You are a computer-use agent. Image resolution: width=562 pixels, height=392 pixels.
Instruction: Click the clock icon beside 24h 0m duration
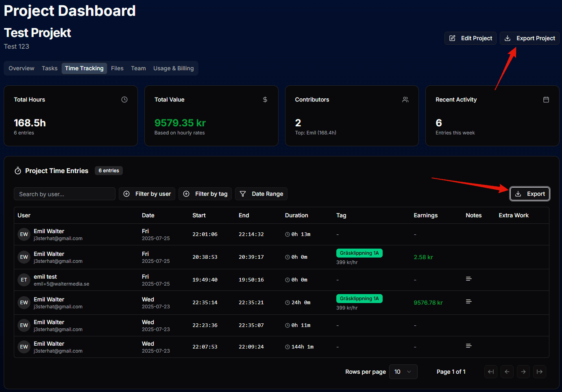click(x=288, y=303)
